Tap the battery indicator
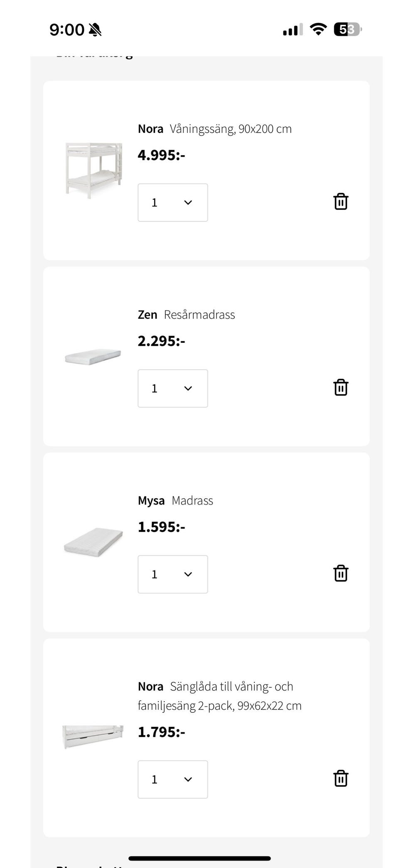Image resolution: width=399 pixels, height=868 pixels. pos(347,30)
